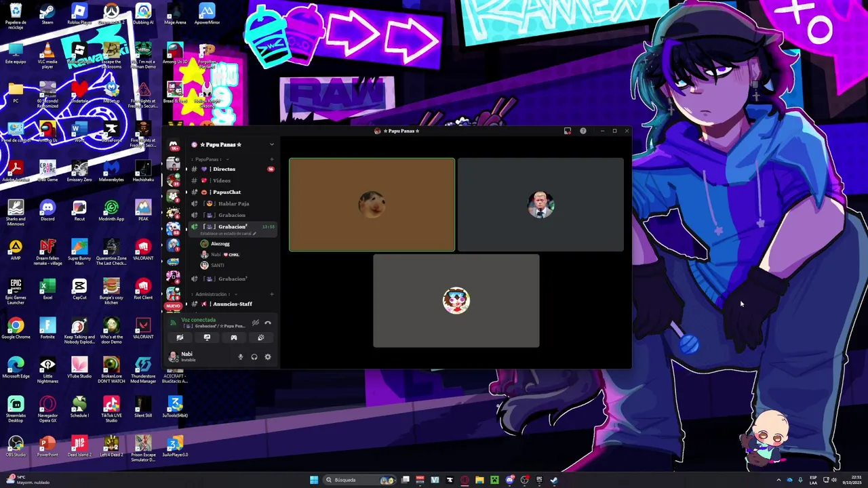
Task: Open Opera GX from the taskbar
Action: [465, 480]
